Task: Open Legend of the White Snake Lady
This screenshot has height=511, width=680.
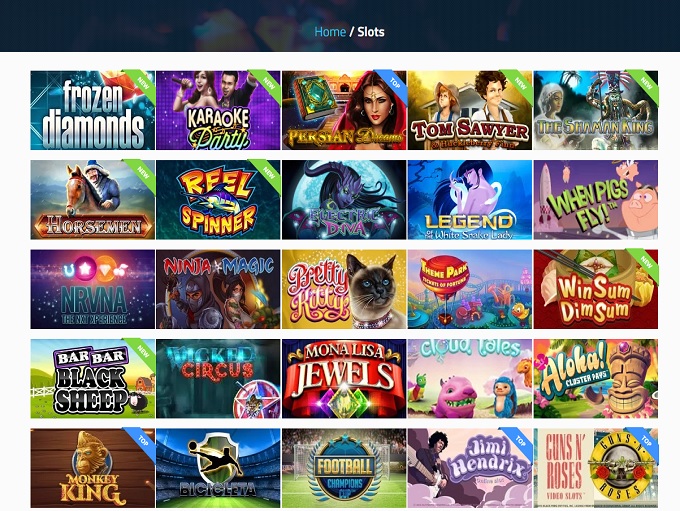Action: pyautogui.click(x=470, y=200)
